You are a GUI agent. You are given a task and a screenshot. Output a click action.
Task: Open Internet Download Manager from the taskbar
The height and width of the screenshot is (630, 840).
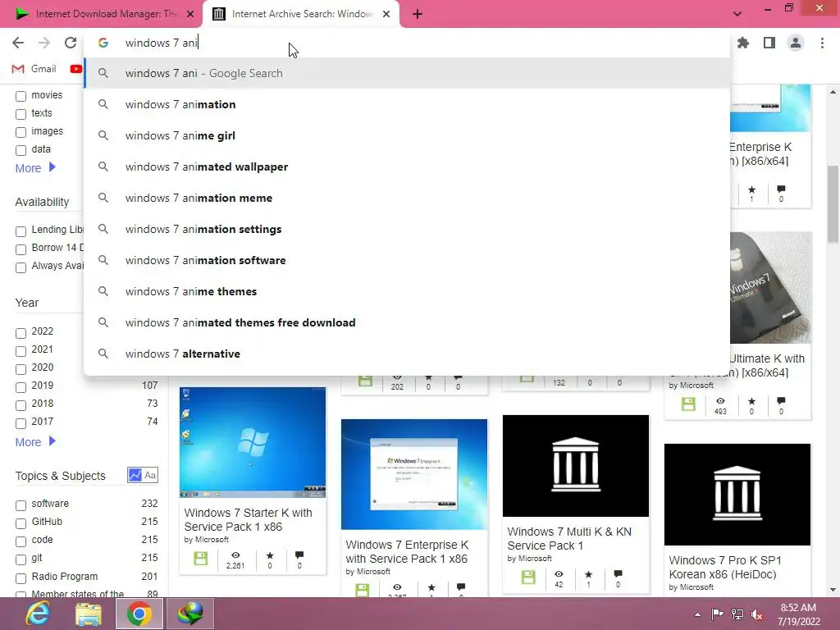pyautogui.click(x=189, y=614)
